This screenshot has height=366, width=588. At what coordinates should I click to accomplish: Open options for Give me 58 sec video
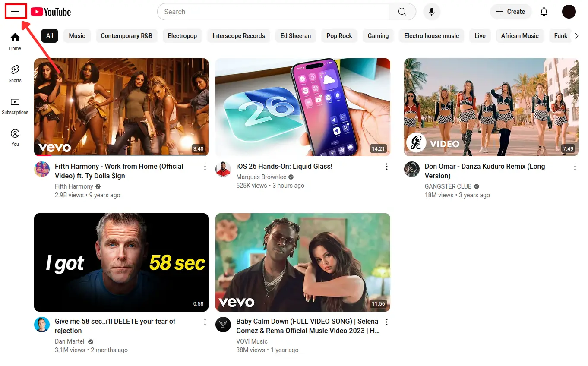205,322
